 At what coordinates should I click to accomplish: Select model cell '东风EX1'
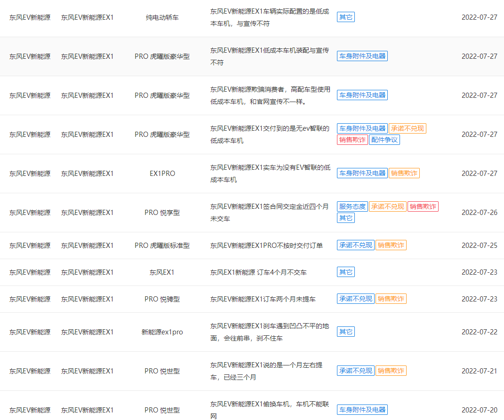[162, 272]
